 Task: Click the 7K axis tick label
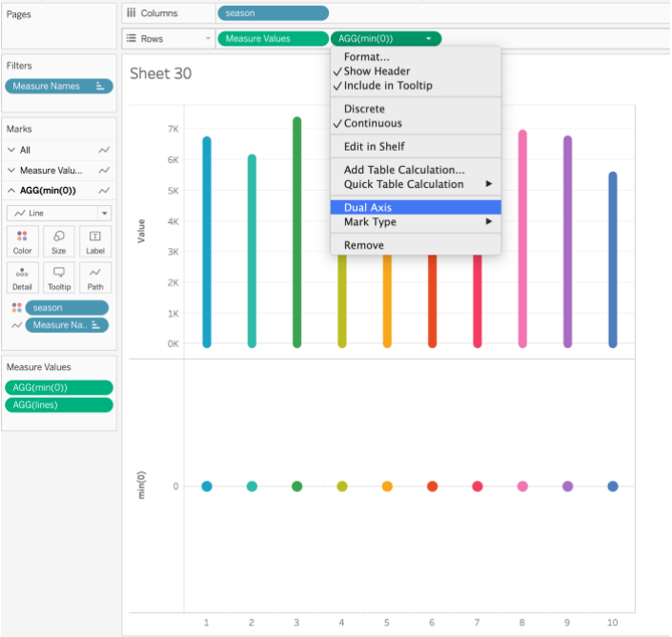(x=173, y=129)
